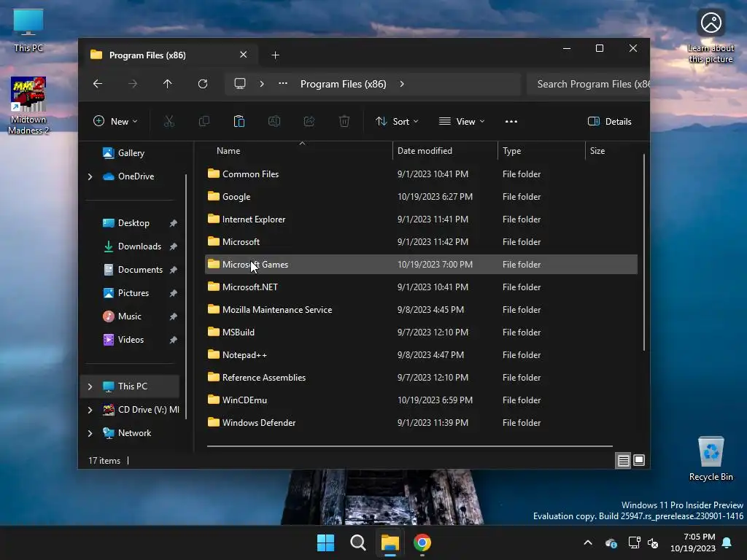The height and width of the screenshot is (560, 747).
Task: Sort by the Date modified column header
Action: coord(445,151)
